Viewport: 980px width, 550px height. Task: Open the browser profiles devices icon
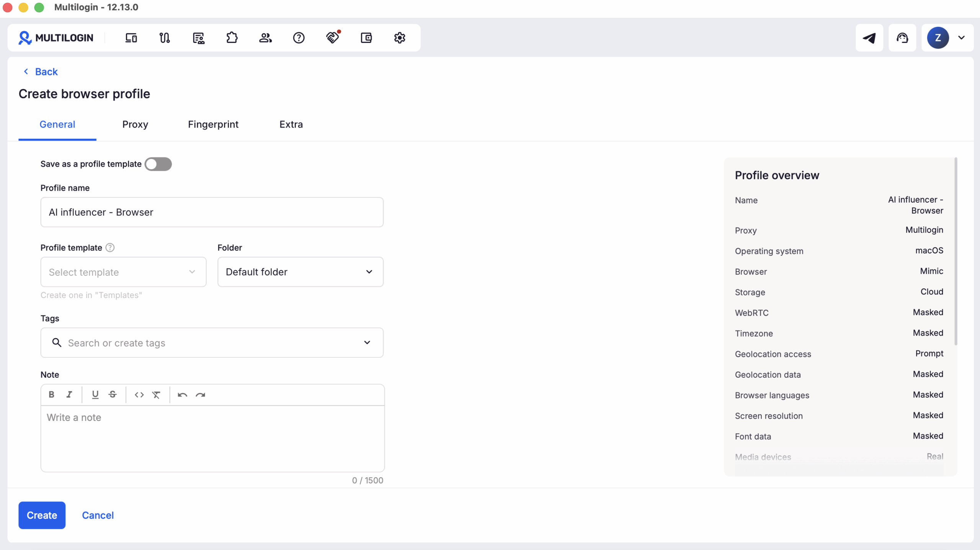tap(131, 38)
